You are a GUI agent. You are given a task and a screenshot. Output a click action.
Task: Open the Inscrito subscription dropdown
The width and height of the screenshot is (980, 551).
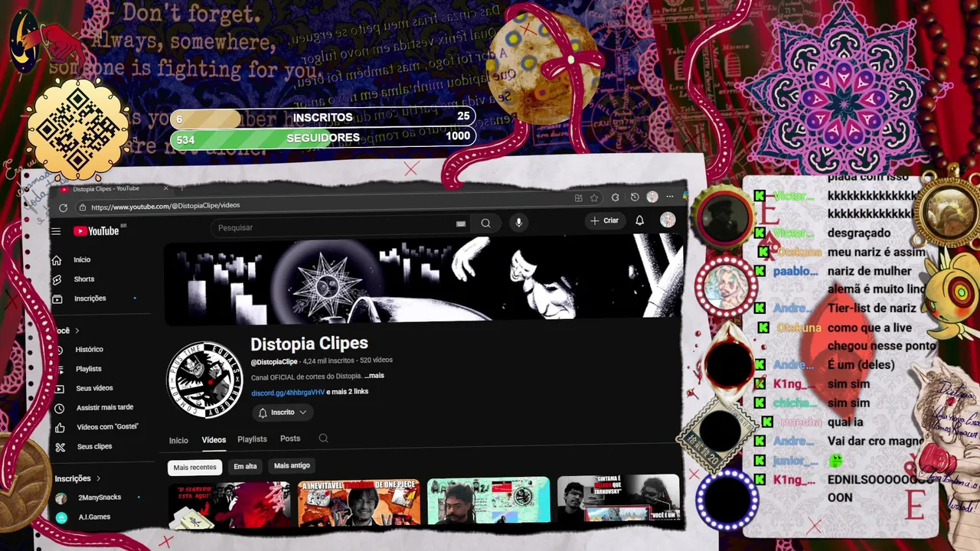(282, 412)
